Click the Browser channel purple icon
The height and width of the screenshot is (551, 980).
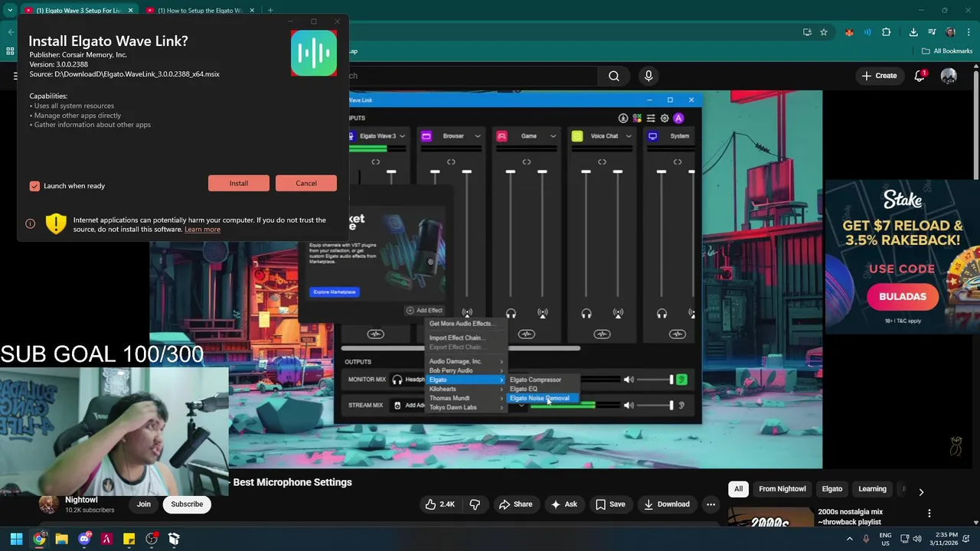[426, 136]
